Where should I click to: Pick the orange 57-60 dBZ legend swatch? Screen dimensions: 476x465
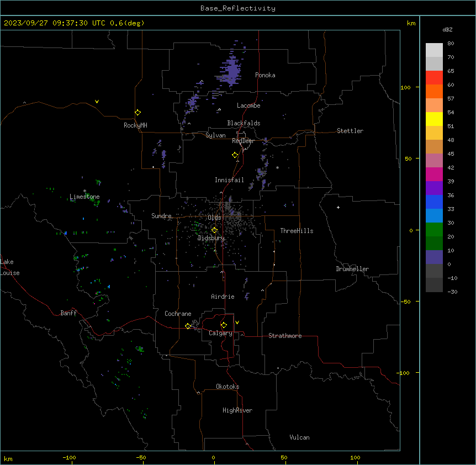click(x=434, y=91)
